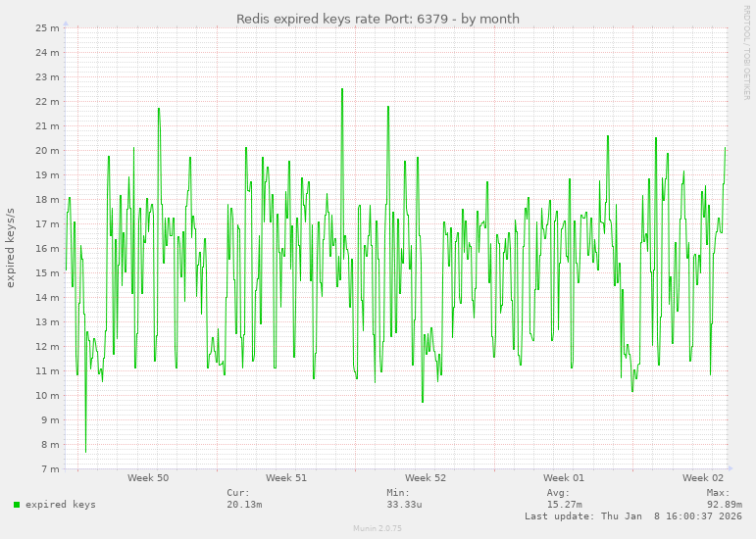Screen dimensions: 756x539
Task: Click the '17 m' y-axis label
Action: pyautogui.click(x=47, y=224)
